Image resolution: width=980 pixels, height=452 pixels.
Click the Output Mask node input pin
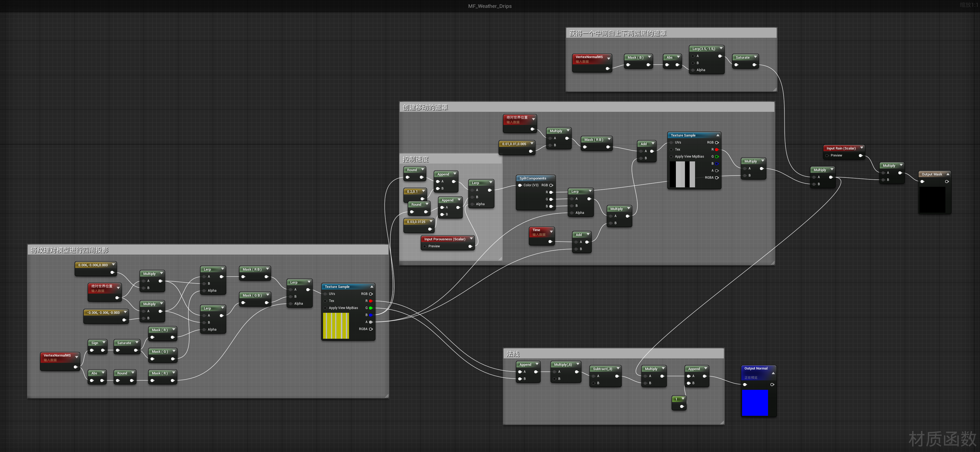922,181
